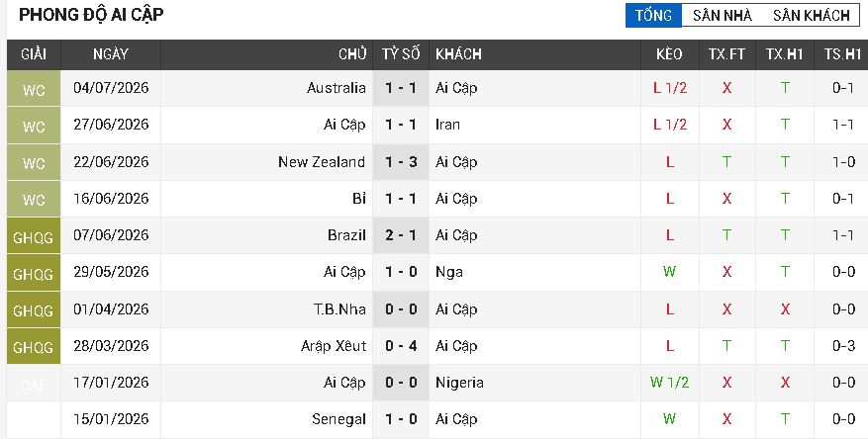Screen dimensions: 868x439
Task: Click the 0 - 4 score result
Action: tap(401, 346)
